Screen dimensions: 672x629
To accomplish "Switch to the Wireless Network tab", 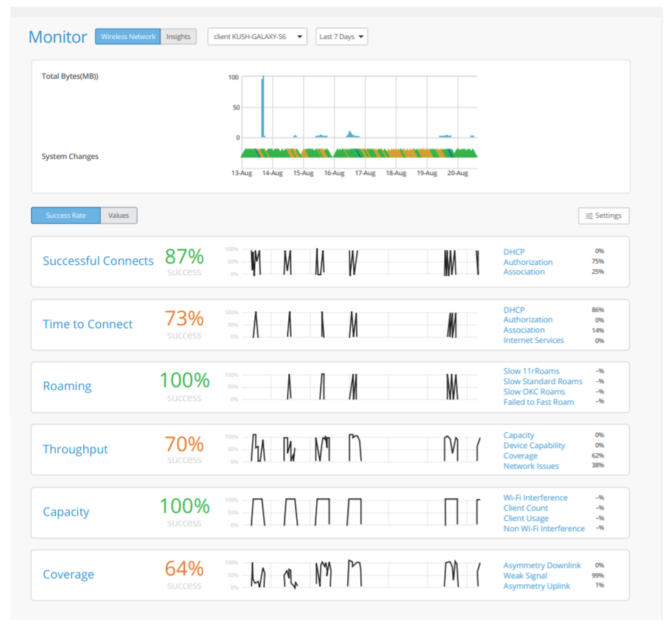I will click(128, 37).
